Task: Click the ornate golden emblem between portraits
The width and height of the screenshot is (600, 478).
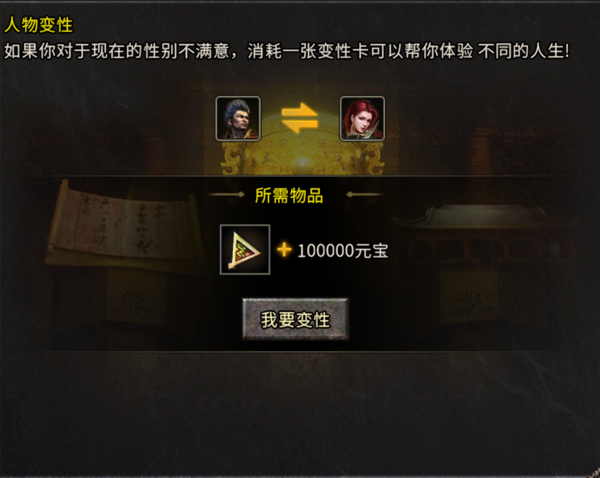Action: pos(302,147)
